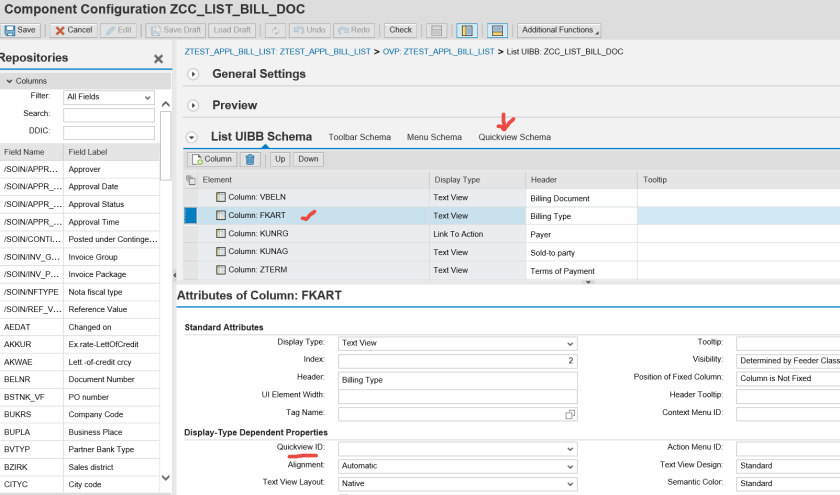The image size is (840, 495).
Task: Add a new Column to schema
Action: [x=212, y=159]
